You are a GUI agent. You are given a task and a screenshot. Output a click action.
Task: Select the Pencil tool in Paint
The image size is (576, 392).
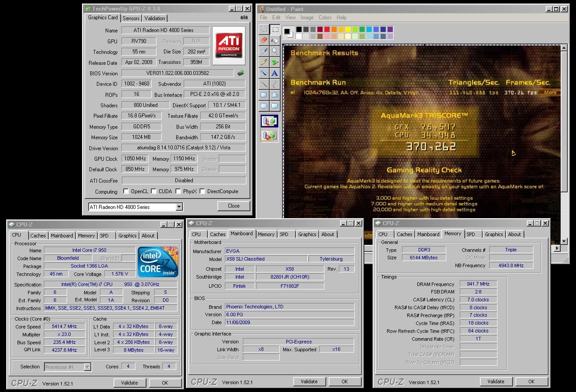264,62
